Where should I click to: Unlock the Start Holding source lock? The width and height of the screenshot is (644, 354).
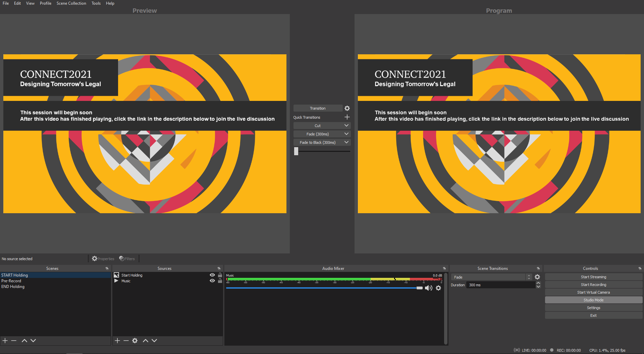tap(220, 275)
